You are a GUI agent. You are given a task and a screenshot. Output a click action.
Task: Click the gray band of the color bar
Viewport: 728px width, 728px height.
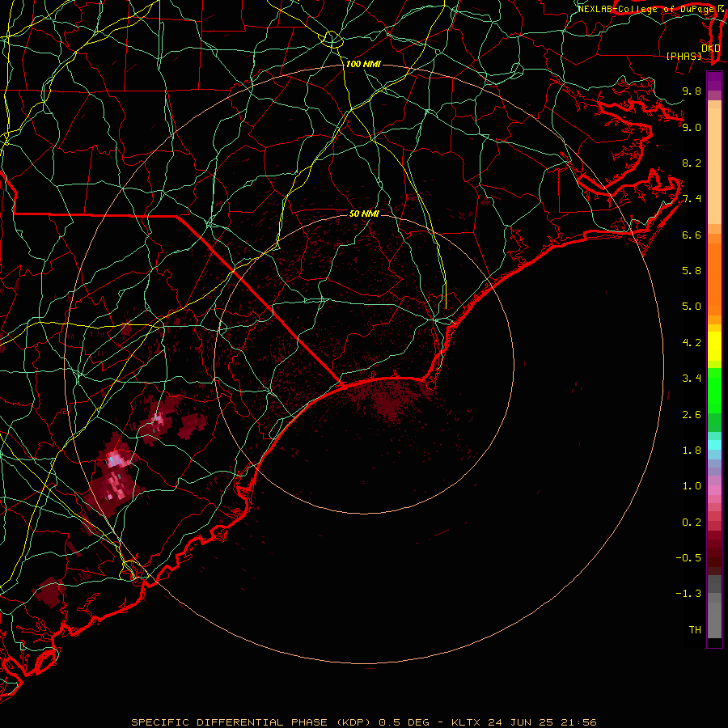click(x=714, y=607)
